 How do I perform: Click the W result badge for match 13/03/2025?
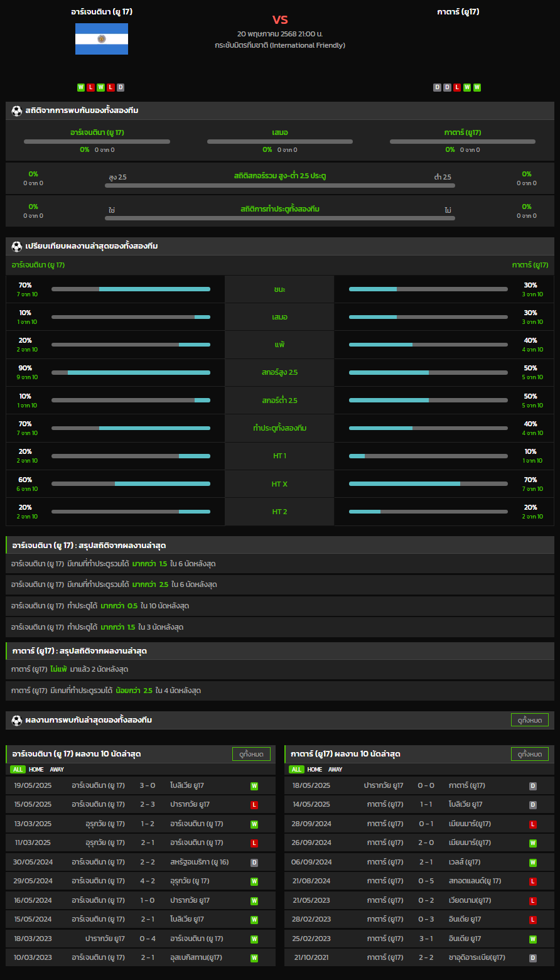click(x=254, y=824)
